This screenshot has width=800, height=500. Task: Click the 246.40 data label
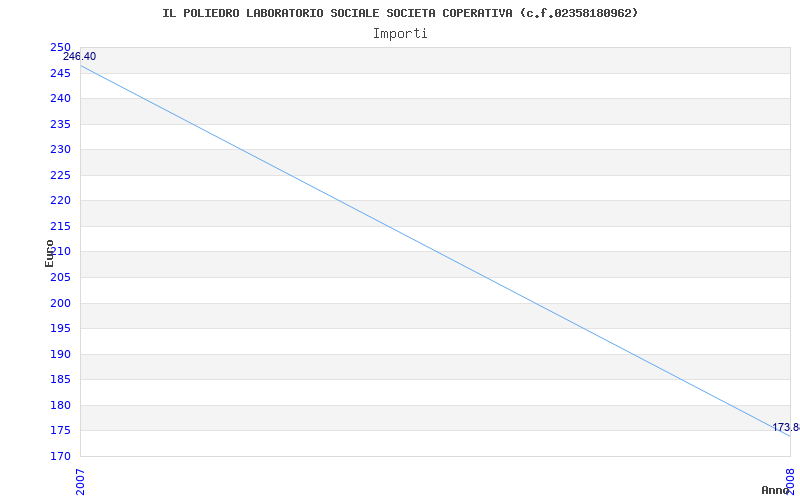coord(80,57)
